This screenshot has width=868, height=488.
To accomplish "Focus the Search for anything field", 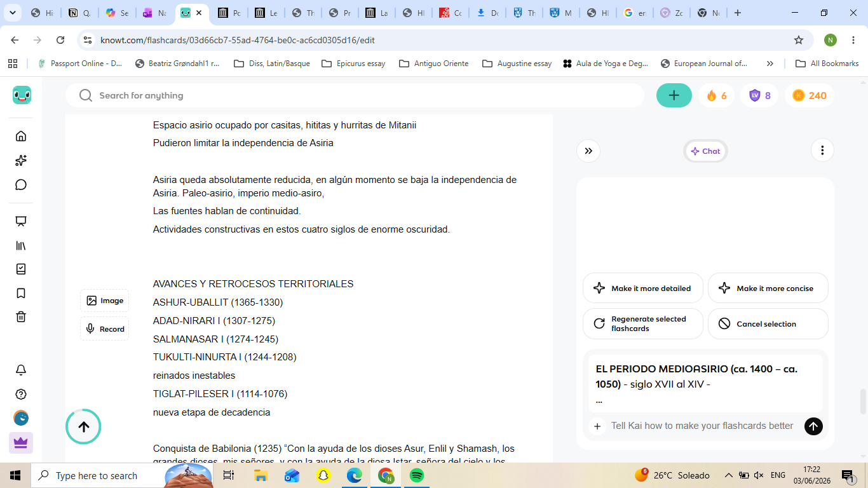I will pyautogui.click(x=355, y=95).
